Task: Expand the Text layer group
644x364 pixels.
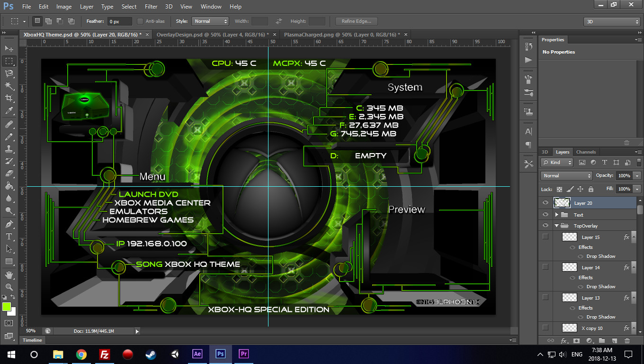Action: click(x=557, y=215)
